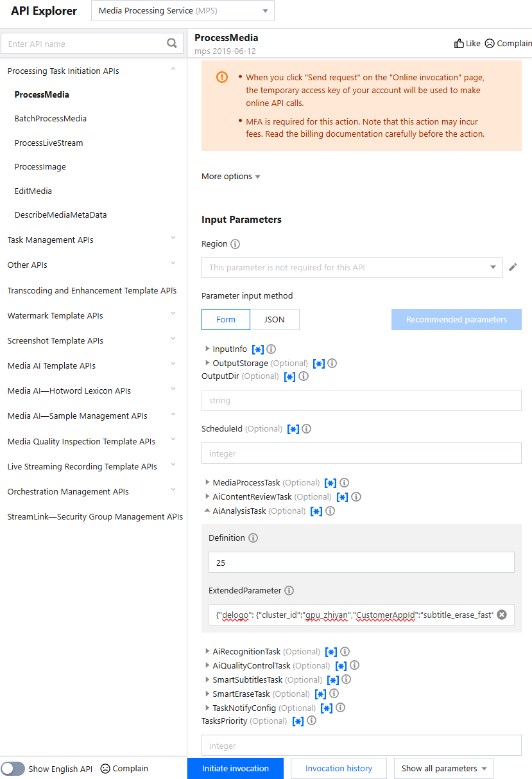The width and height of the screenshot is (532, 779).
Task: Open Invocation history
Action: pyautogui.click(x=338, y=769)
